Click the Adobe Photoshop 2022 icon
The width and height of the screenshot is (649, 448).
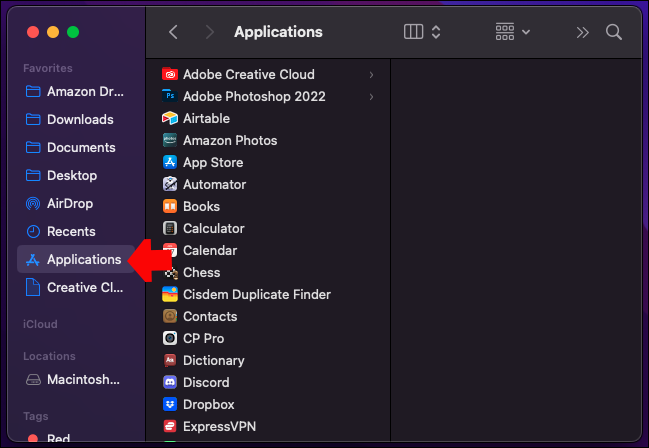170,96
